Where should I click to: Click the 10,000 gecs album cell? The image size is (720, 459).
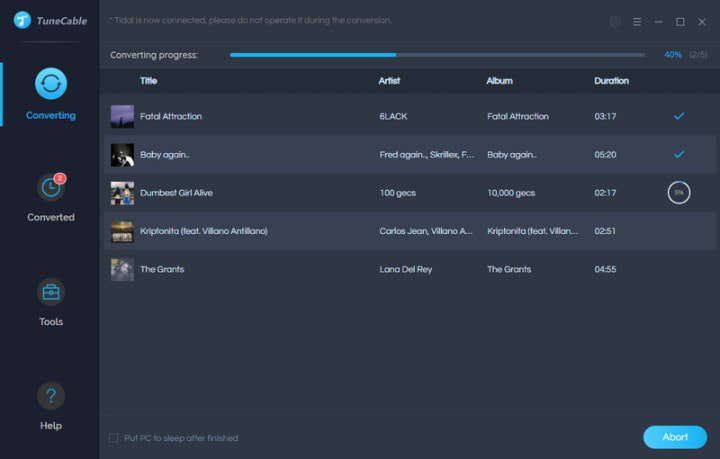point(511,193)
